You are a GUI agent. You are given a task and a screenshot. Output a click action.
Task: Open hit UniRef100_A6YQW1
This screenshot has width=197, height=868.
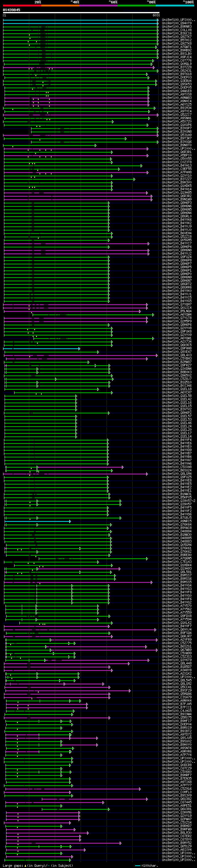pyautogui.click(x=177, y=338)
